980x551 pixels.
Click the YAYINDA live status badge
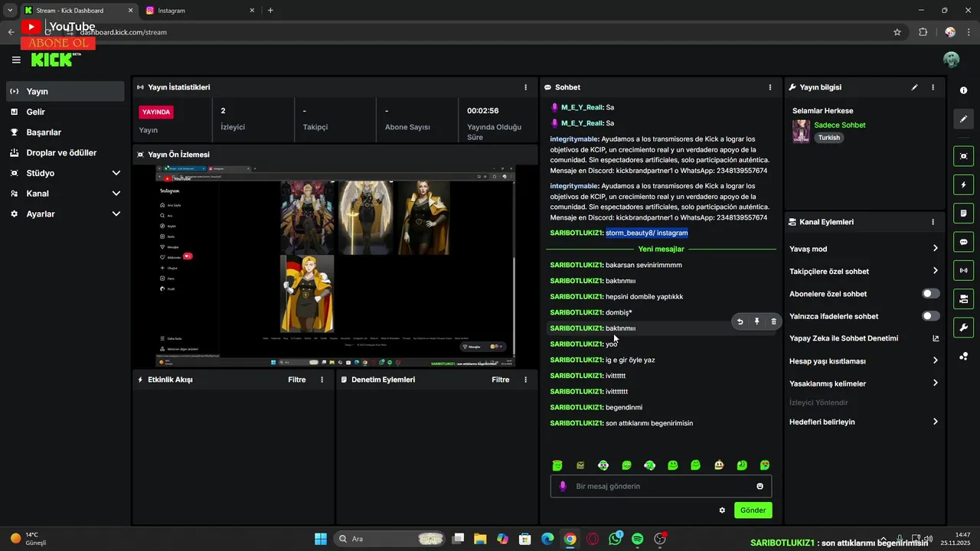(x=156, y=112)
